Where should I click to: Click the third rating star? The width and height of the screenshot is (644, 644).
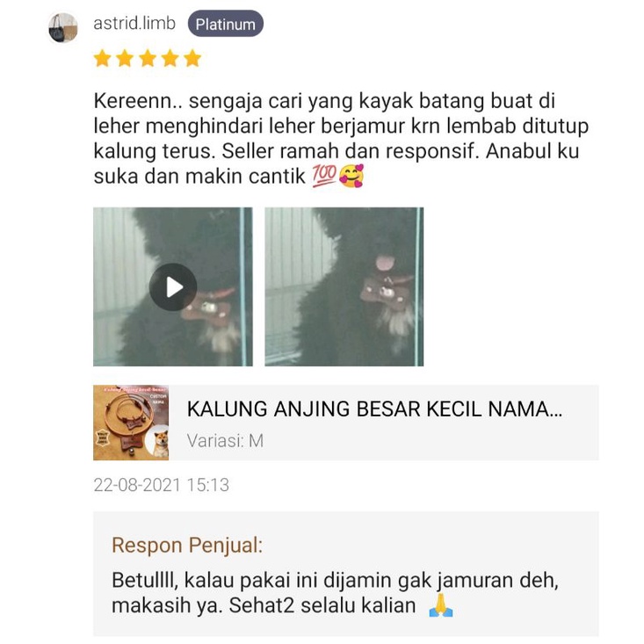tap(148, 58)
